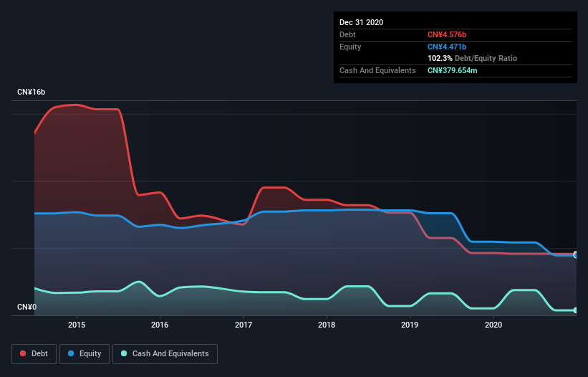Click the Debt label in tooltip
This screenshot has height=377, width=588.
(x=347, y=34)
